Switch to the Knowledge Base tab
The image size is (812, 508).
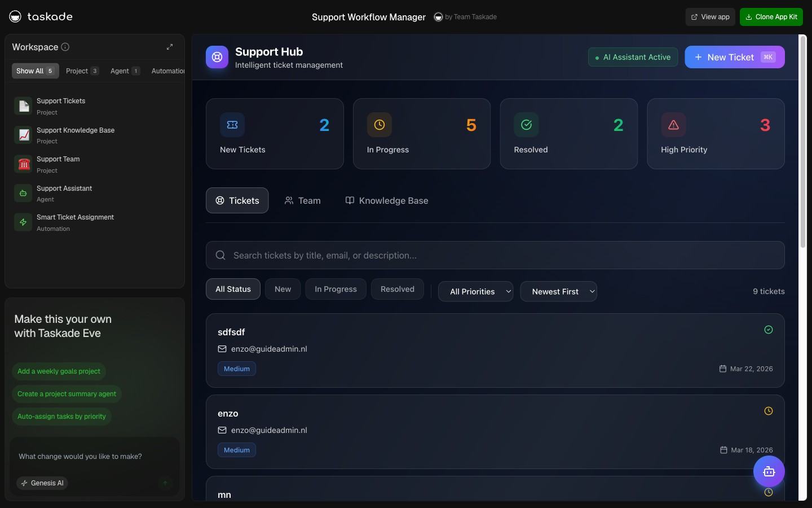coord(387,200)
